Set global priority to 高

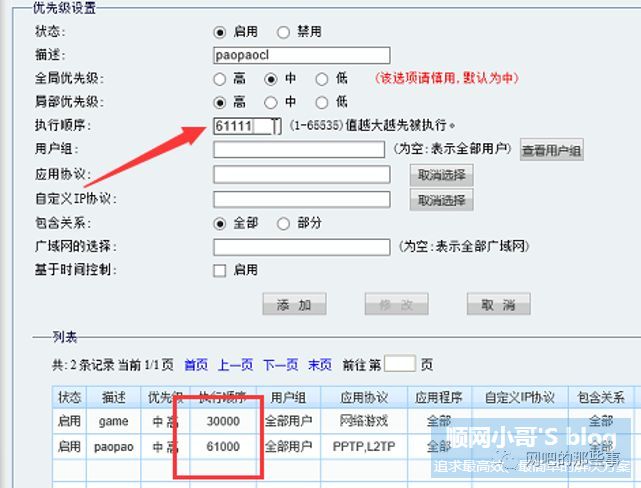(220, 78)
